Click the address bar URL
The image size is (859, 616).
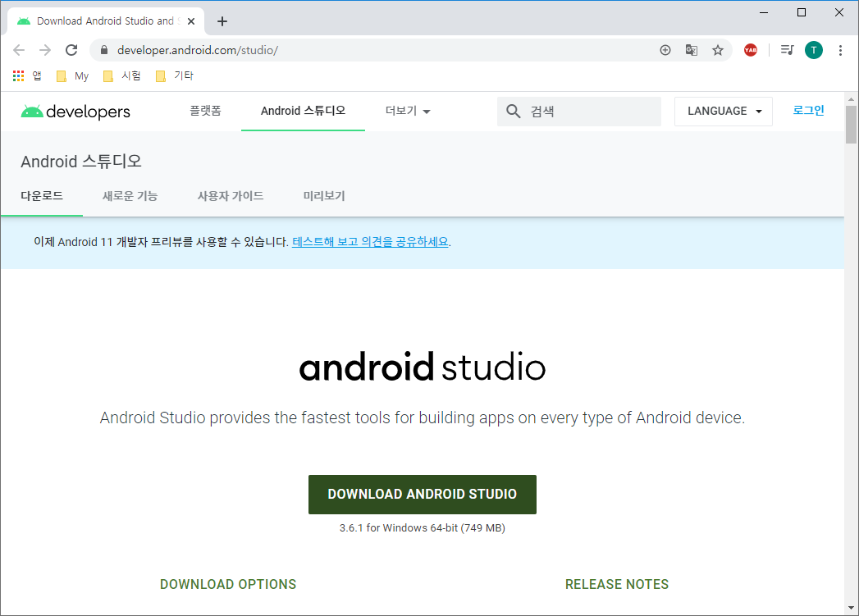(x=198, y=50)
